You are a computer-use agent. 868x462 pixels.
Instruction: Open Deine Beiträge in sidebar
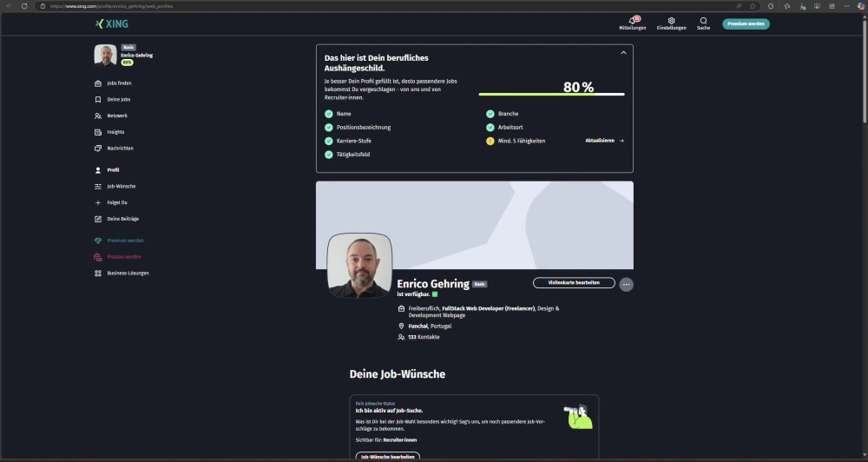coord(117,219)
